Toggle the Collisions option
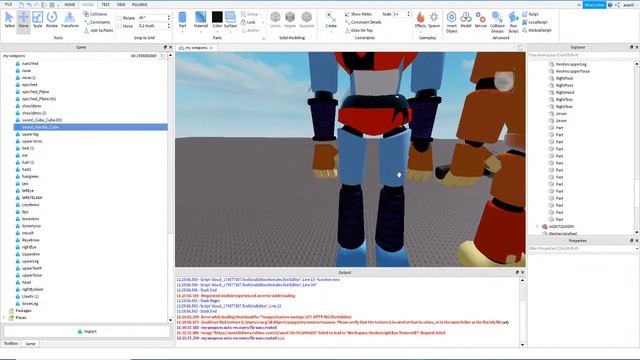 [x=96, y=14]
